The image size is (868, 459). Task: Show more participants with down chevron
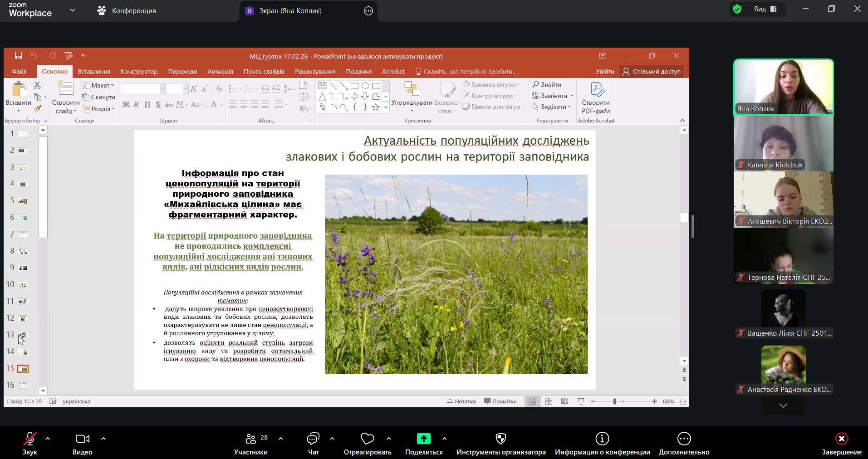783,406
